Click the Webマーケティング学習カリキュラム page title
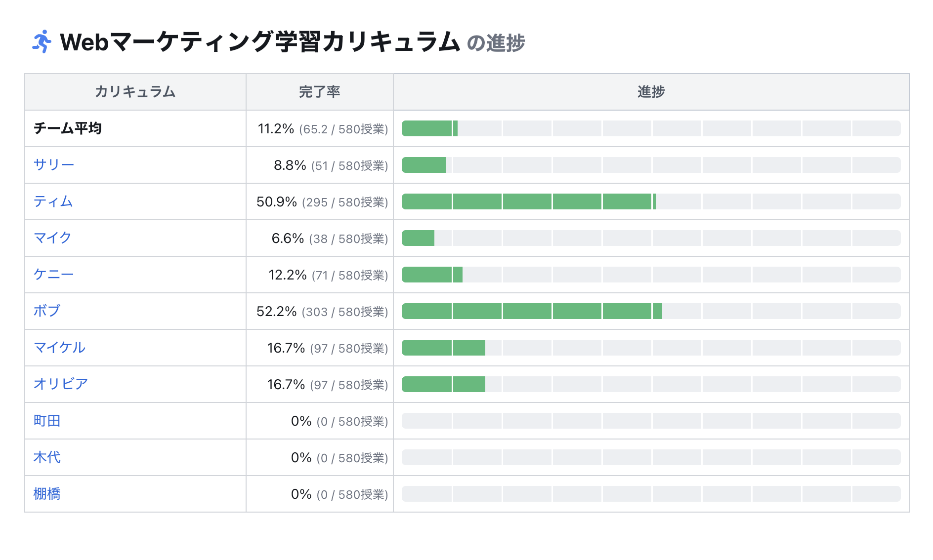Screen dimensions: 933x560 (260, 42)
